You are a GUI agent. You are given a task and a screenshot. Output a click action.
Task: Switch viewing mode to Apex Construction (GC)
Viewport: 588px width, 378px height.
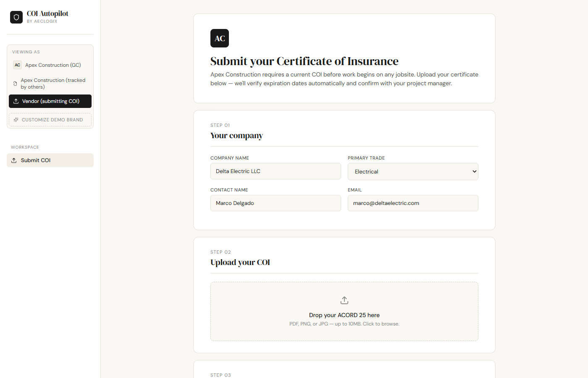[50, 65]
